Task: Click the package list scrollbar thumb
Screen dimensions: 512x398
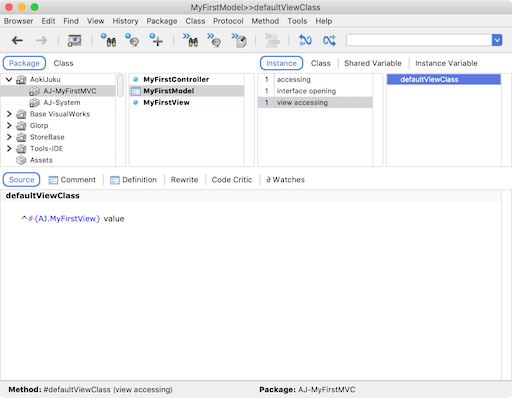Action: point(120,85)
